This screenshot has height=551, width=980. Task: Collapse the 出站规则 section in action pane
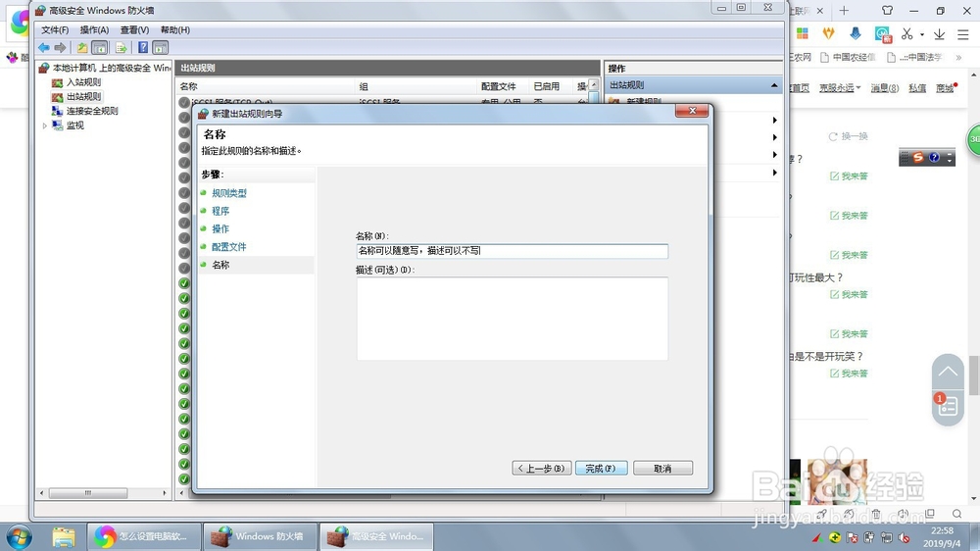[x=774, y=85]
